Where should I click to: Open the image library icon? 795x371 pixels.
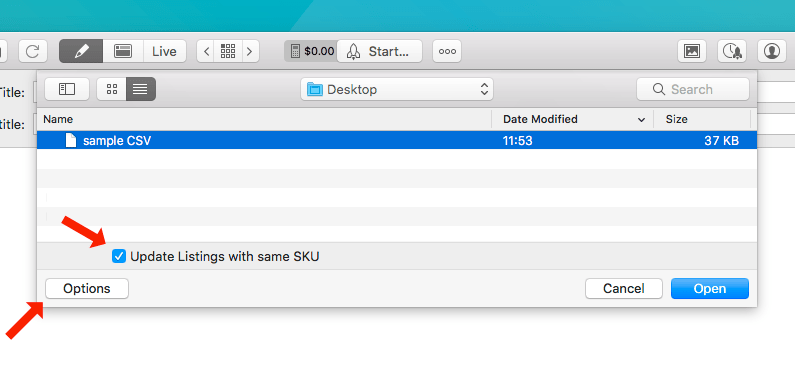(692, 51)
